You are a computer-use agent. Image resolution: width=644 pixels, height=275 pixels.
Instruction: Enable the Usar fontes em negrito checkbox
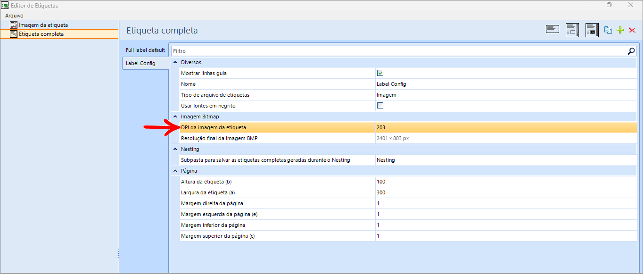[x=380, y=106]
